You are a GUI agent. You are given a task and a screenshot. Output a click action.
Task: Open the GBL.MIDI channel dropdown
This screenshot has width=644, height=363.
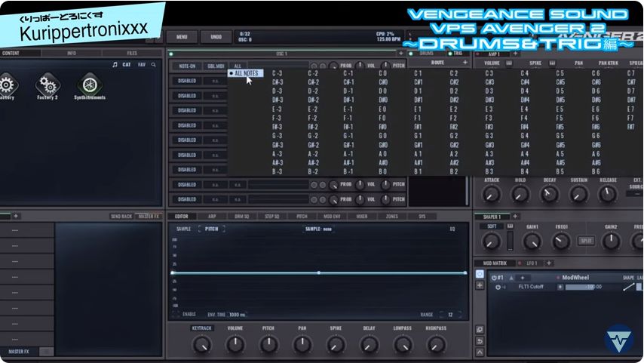tap(216, 66)
